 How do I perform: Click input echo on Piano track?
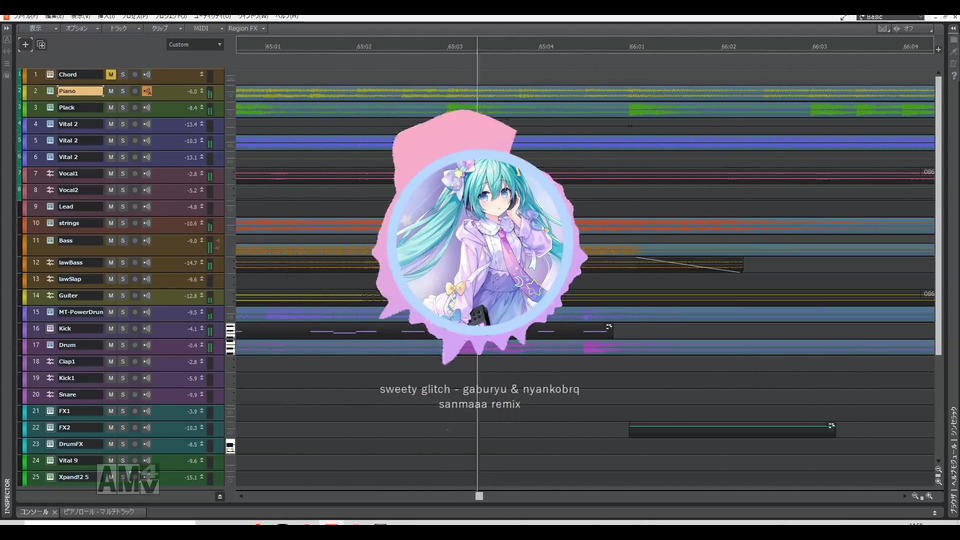[147, 91]
